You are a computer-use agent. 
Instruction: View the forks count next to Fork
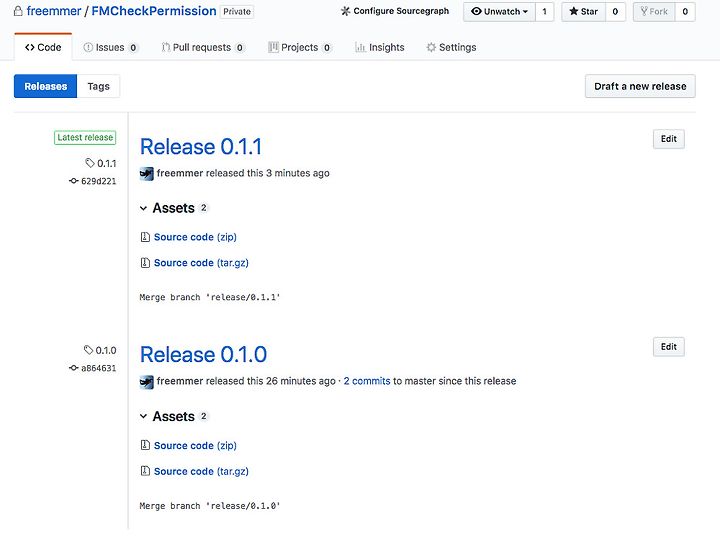(x=685, y=11)
